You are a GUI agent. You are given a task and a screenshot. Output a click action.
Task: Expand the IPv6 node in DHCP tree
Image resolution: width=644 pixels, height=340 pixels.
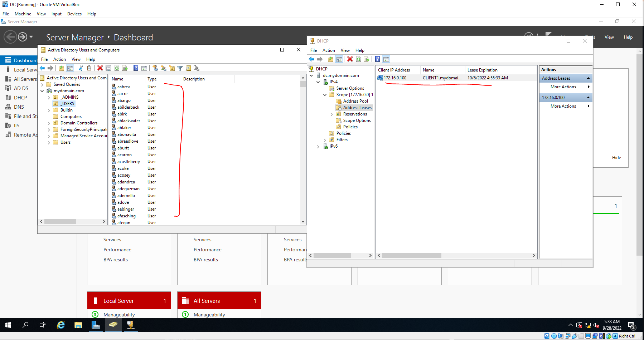[x=318, y=147]
